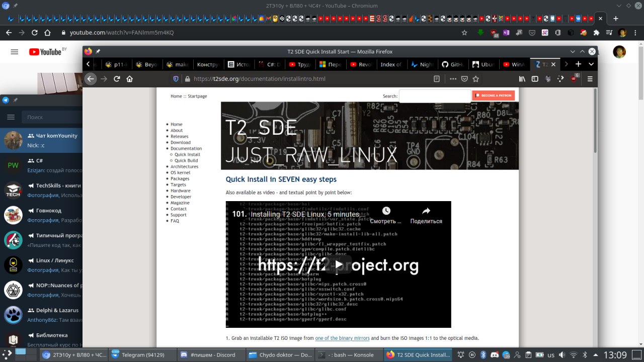Switch to 'Revol' YouTube tab in Firefox
The height and width of the screenshot is (362, 644).
click(x=361, y=64)
